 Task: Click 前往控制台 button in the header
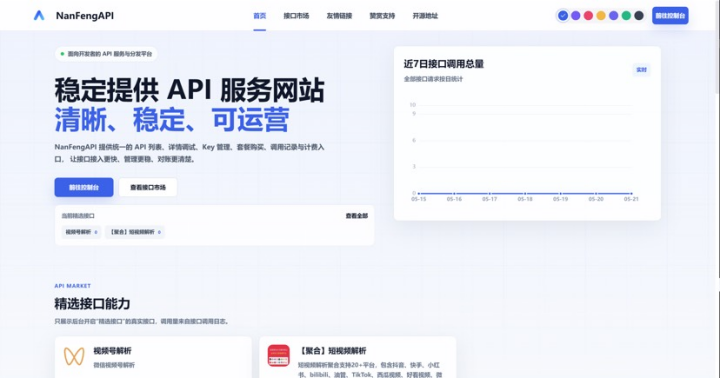pyautogui.click(x=670, y=16)
